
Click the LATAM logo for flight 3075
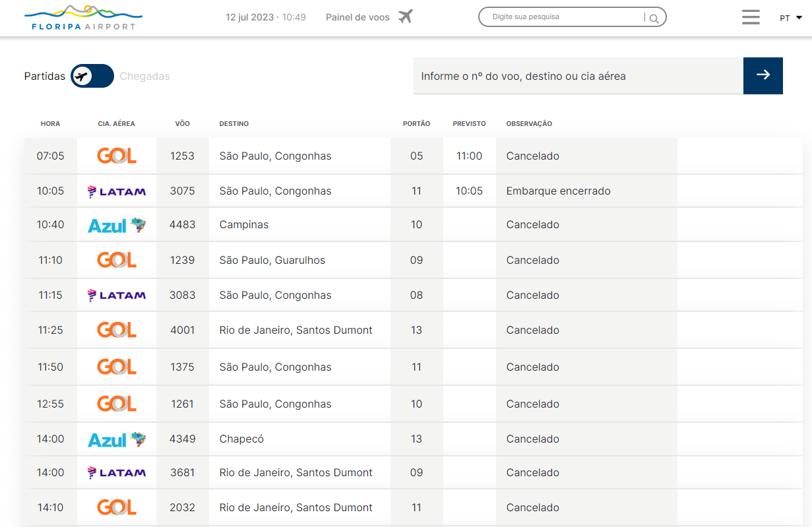[117, 191]
